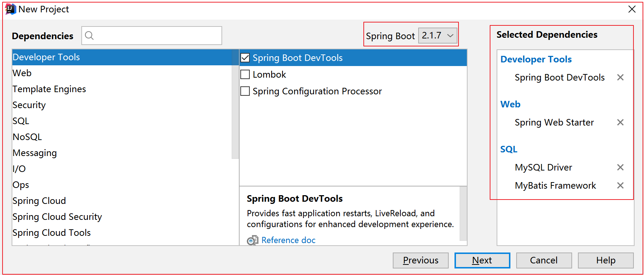Click the Reference doc icon
644x275 pixels.
click(x=253, y=240)
